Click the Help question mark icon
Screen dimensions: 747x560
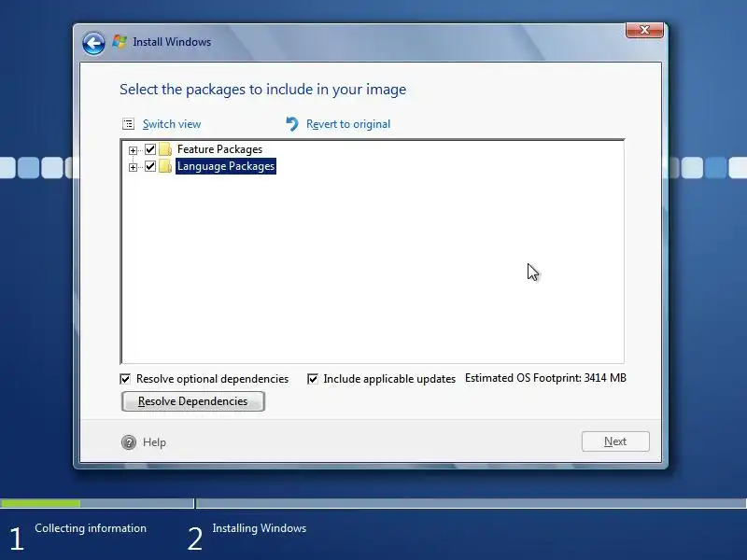129,442
